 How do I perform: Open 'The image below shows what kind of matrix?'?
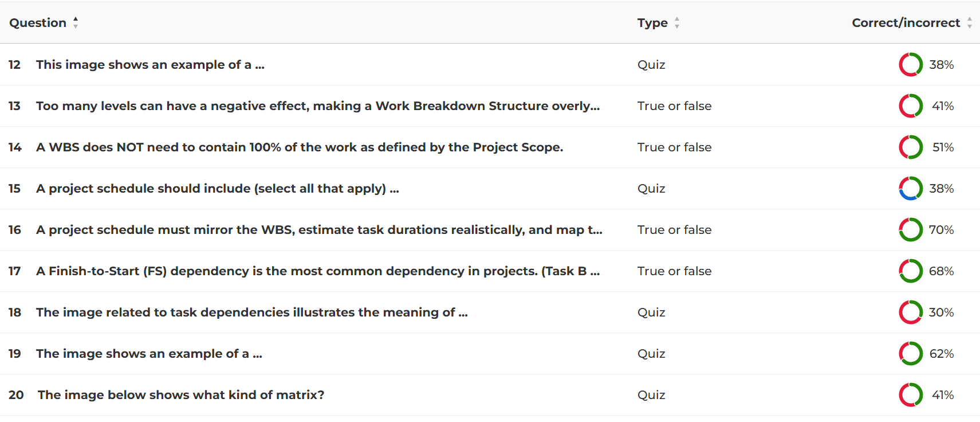coord(181,395)
